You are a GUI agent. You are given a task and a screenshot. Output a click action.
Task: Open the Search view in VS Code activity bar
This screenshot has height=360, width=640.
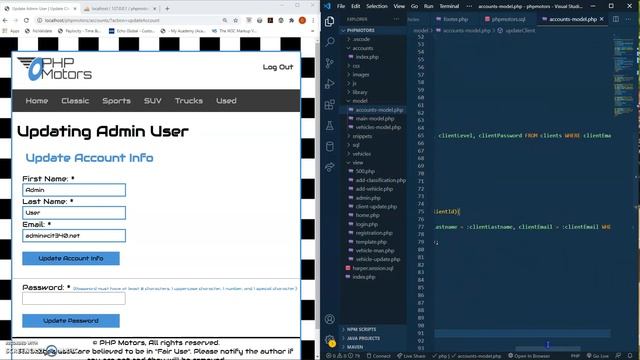click(x=330, y=42)
